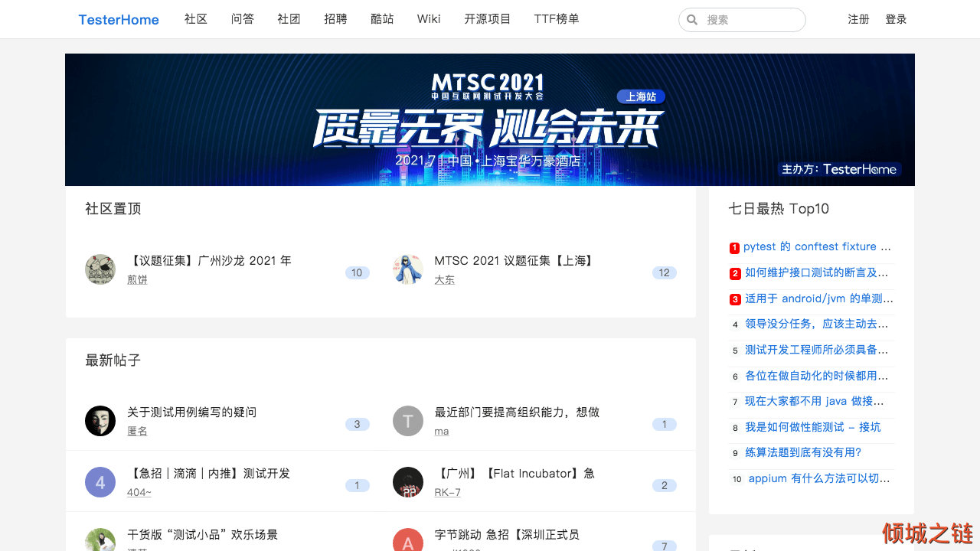Open post MTSC 2021 议题征集【上海】
Image resolution: width=980 pixels, height=551 pixels.
click(x=514, y=261)
